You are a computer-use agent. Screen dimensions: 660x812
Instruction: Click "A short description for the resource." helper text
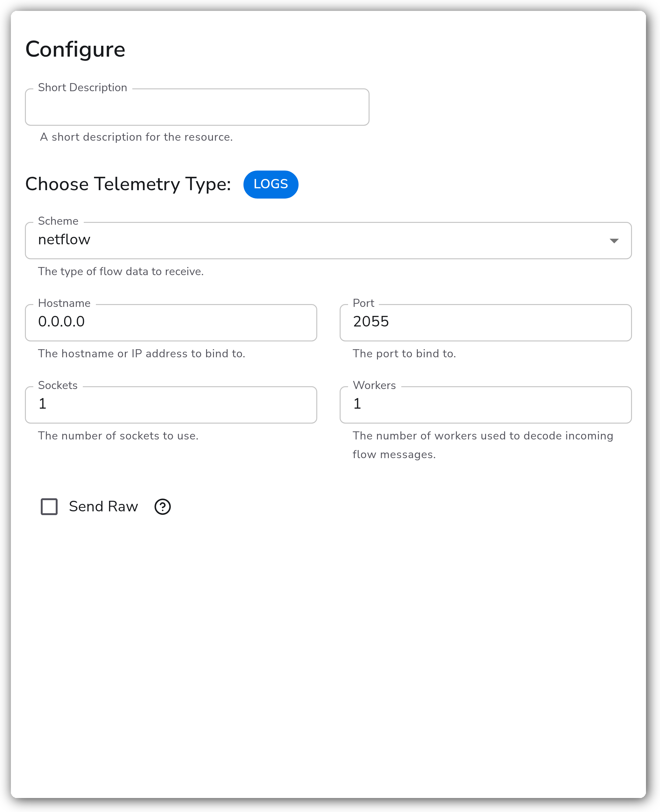[x=136, y=137]
